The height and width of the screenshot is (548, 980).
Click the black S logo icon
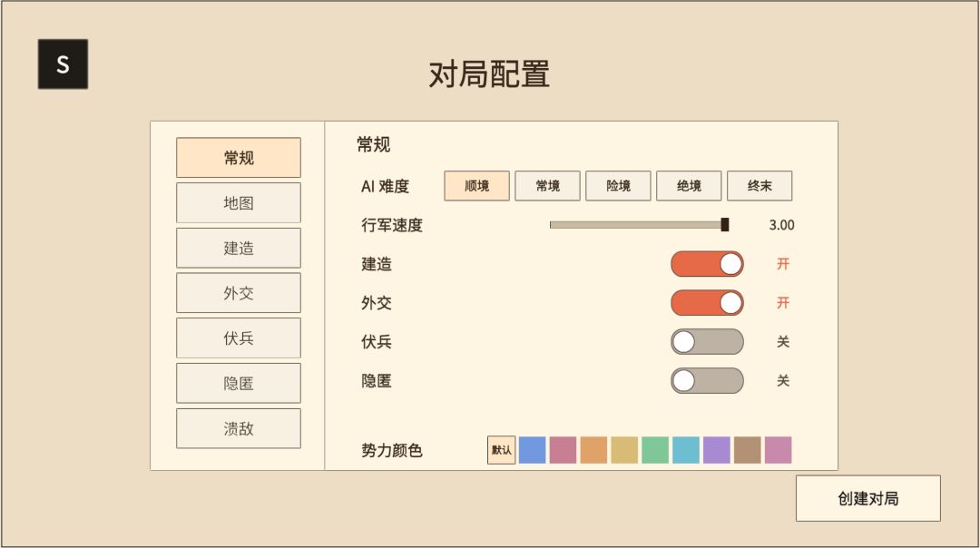[63, 64]
